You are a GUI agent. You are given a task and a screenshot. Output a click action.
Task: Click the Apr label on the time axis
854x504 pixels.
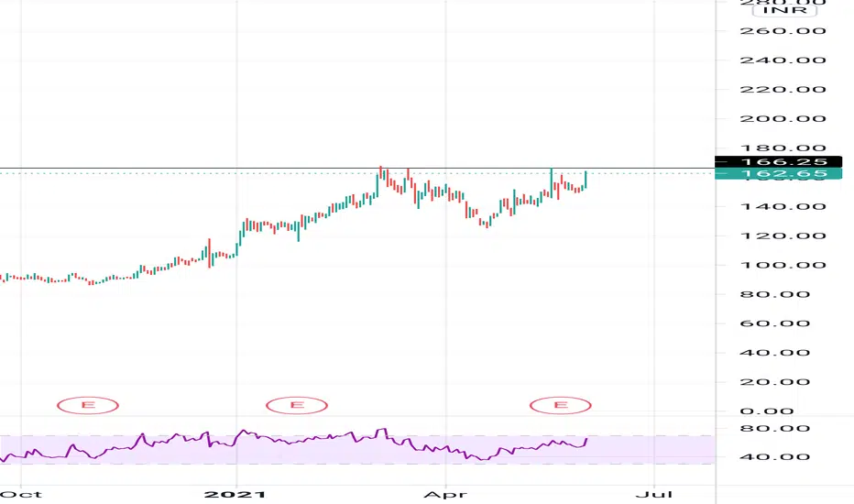coord(445,495)
